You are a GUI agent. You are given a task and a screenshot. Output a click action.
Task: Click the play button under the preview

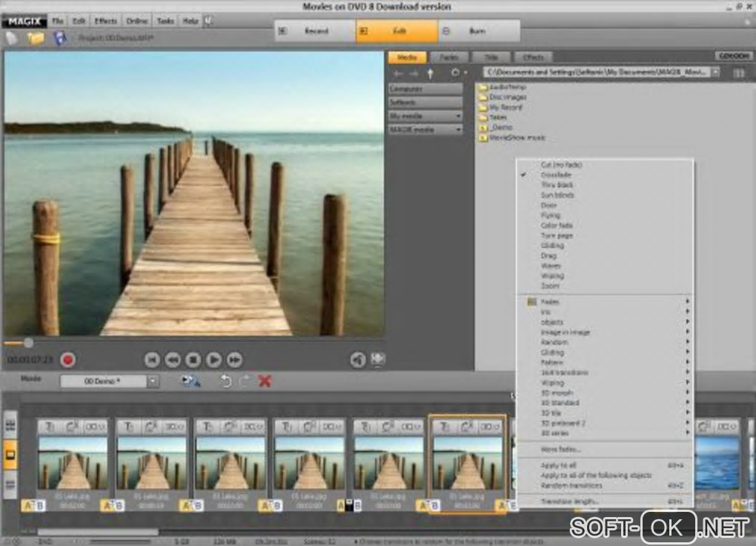[x=213, y=360]
